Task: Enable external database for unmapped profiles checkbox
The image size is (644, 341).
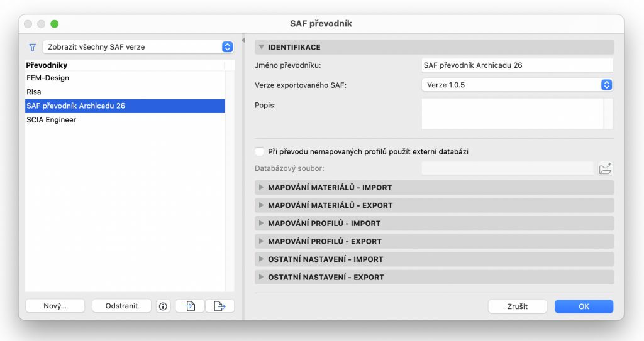Action: (259, 151)
